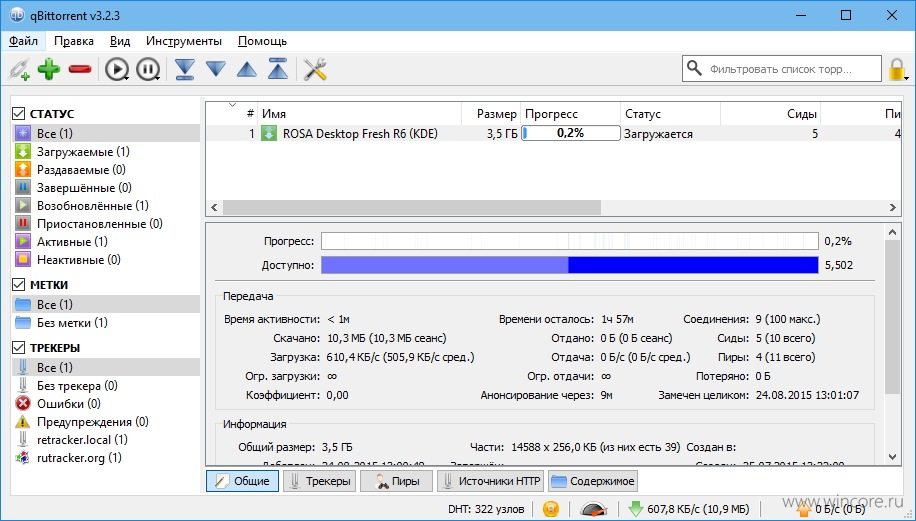
Task: Click the magnifier icon in filter box
Action: click(x=694, y=68)
